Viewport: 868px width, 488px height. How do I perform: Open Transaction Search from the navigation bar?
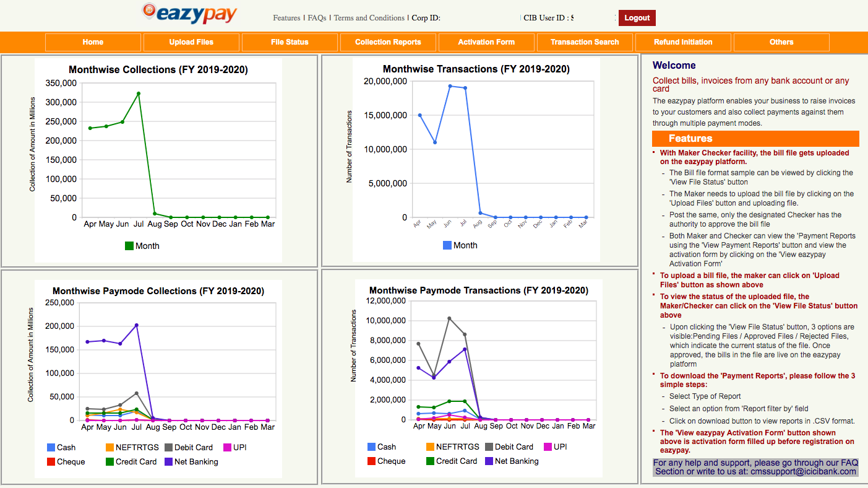(x=585, y=41)
